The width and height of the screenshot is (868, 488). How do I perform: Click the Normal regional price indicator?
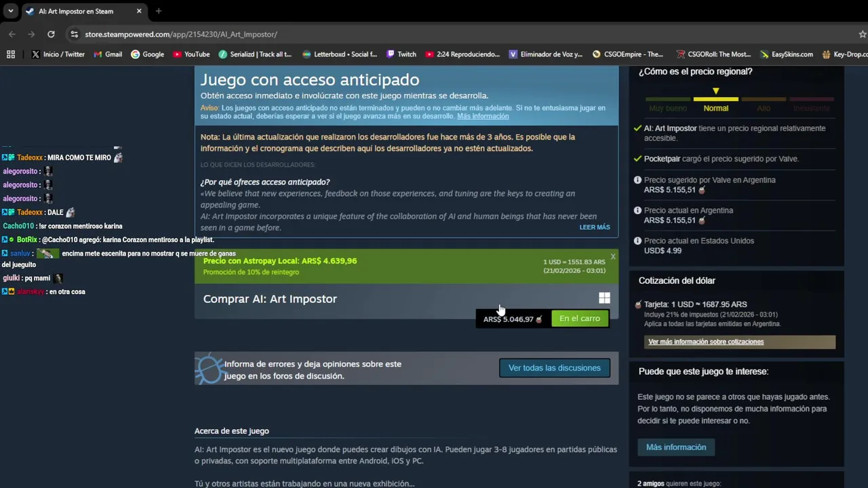[x=716, y=108]
